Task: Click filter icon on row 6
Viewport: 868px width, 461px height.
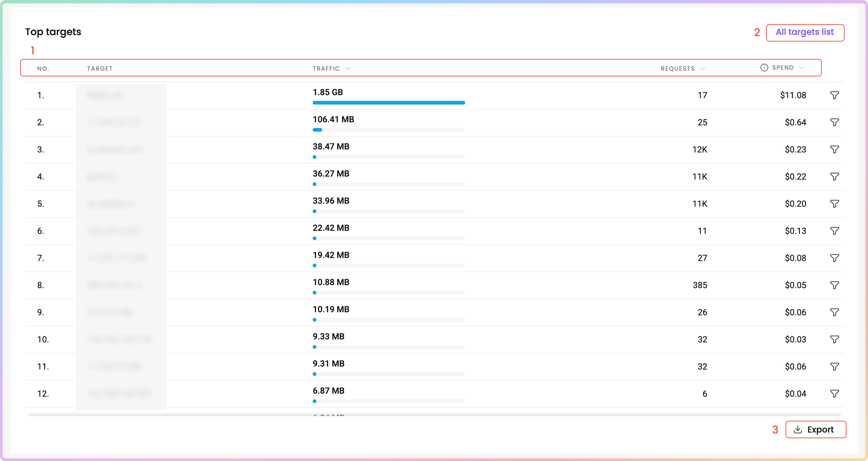Action: point(834,231)
